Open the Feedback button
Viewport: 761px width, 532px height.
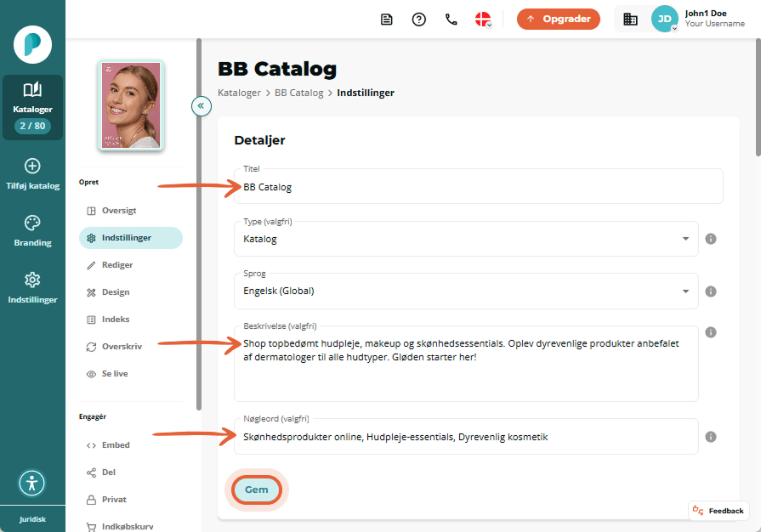point(718,511)
